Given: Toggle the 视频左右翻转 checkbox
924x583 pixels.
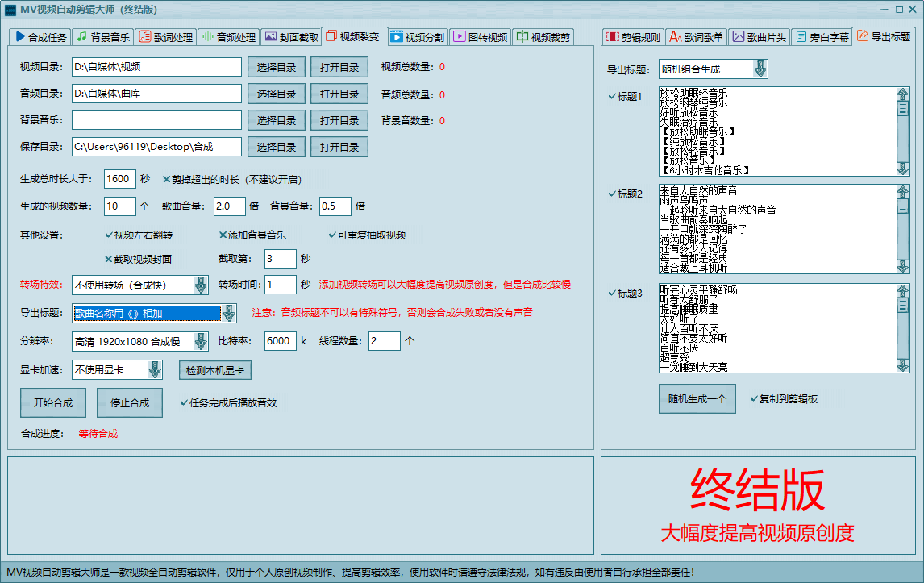Looking at the screenshot, I should pyautogui.click(x=109, y=235).
